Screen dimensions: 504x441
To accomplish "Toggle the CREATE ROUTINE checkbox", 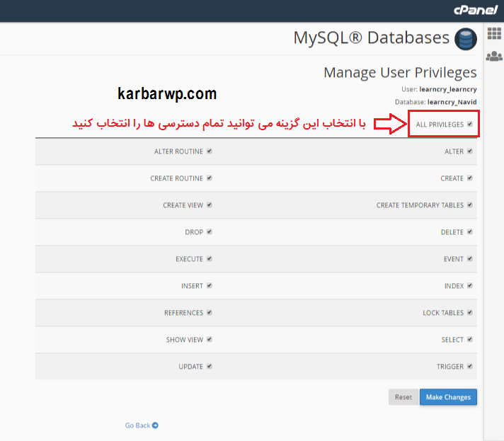I will point(210,178).
